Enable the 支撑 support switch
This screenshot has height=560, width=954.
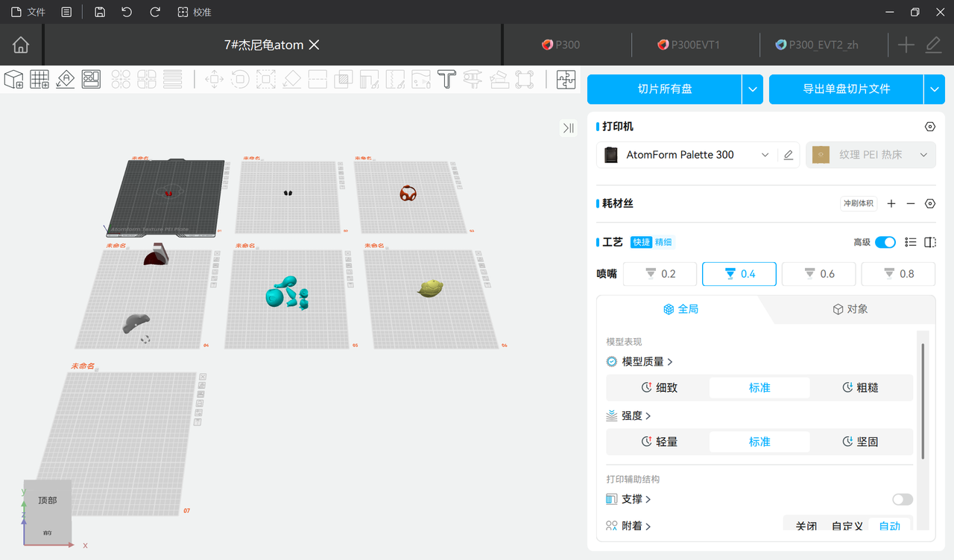pos(903,499)
